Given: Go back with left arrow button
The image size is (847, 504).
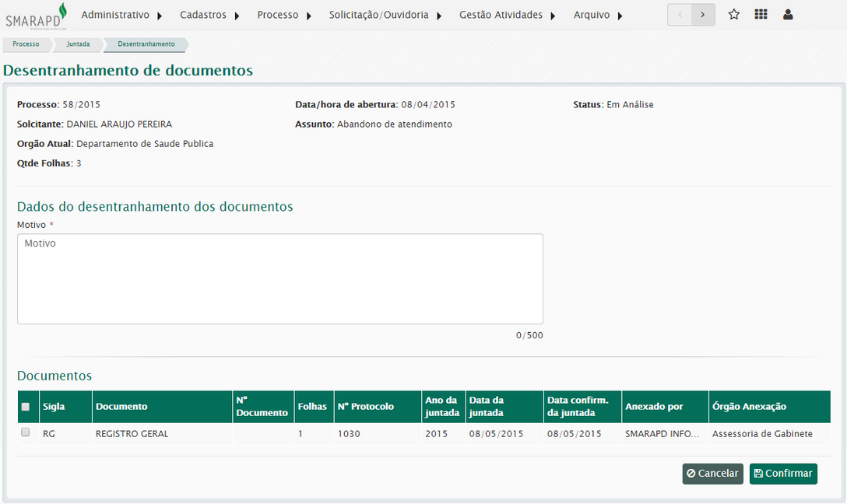Looking at the screenshot, I should coord(680,15).
